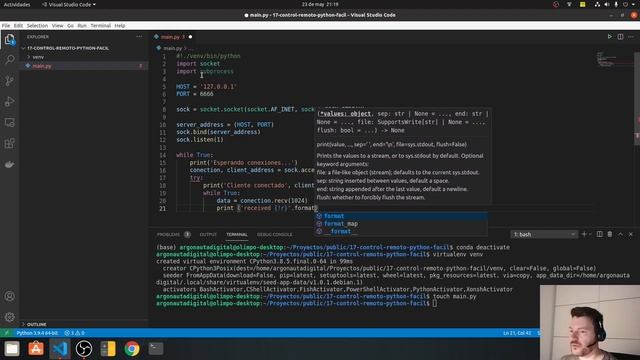The image size is (640, 360).
Task: Select the format autocomplete suggestion
Action: pos(400,216)
